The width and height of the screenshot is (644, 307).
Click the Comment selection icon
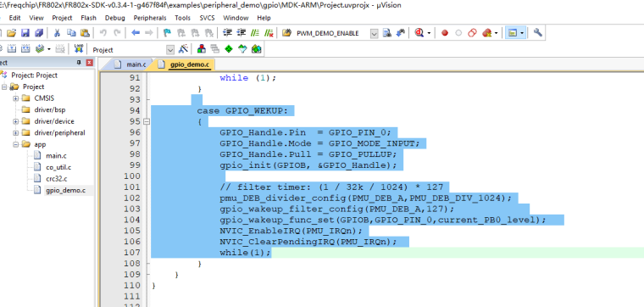[255, 33]
